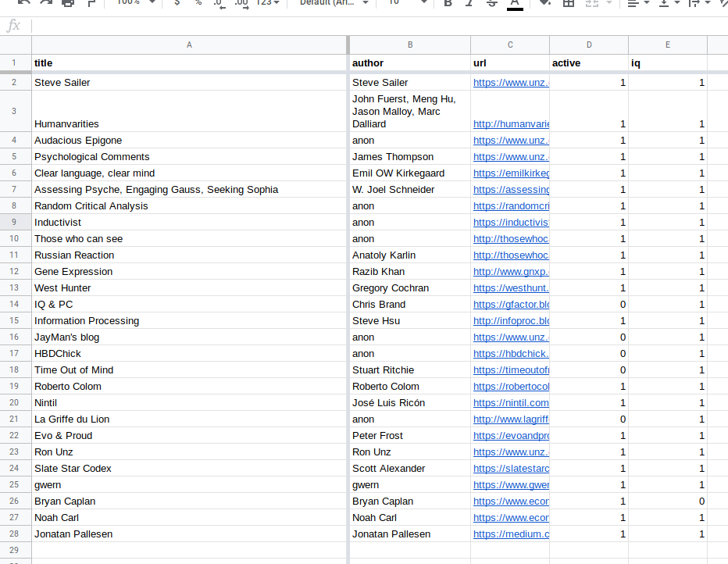728x564 pixels.
Task: Open text color picker (underlined A)
Action: [x=515, y=4]
